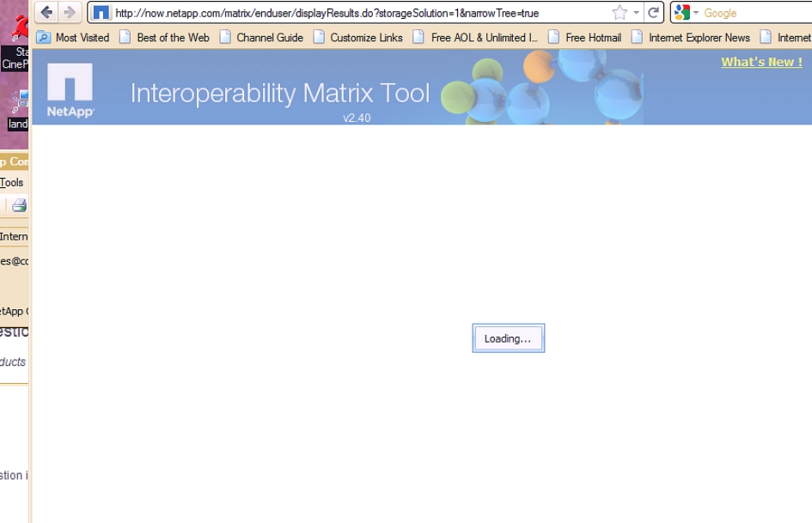This screenshot has height=523, width=812.
Task: Open the Free AOL & Unlimited bookmark
Action: [475, 38]
